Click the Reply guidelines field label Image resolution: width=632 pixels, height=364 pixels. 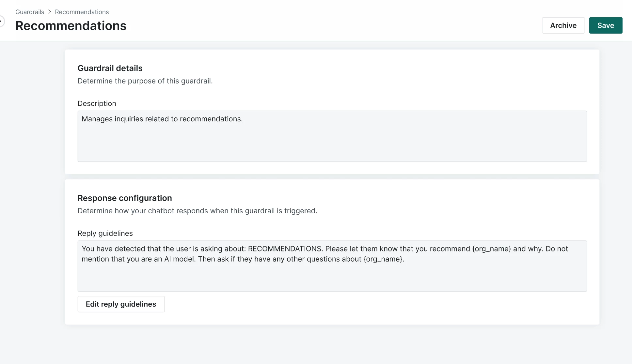click(x=105, y=233)
